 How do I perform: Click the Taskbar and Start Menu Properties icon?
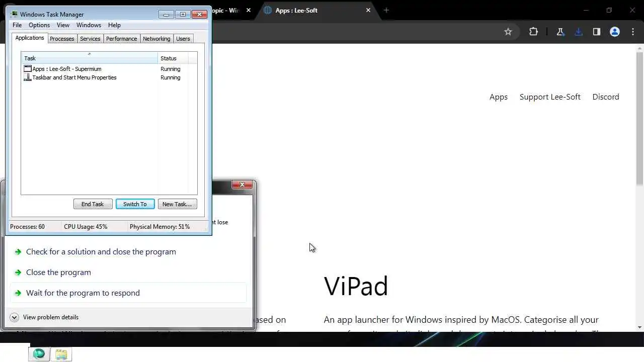pyautogui.click(x=28, y=77)
